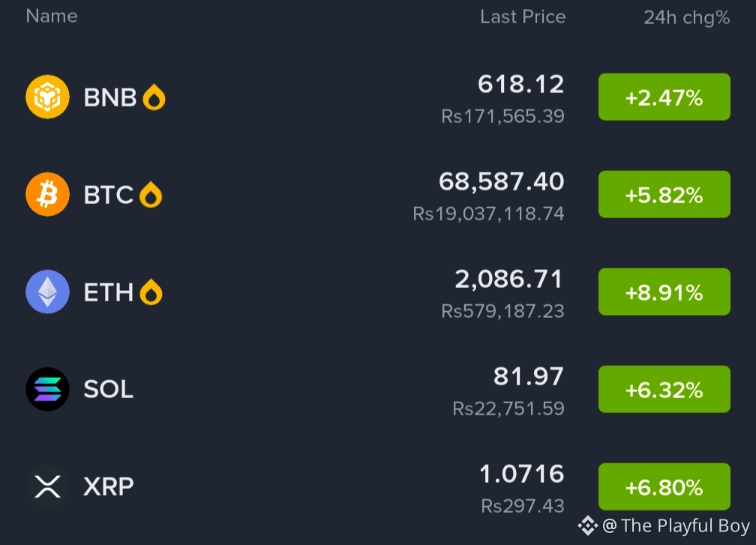Click the flame icon beside ETH
The width and height of the screenshot is (756, 545).
pyautogui.click(x=151, y=292)
